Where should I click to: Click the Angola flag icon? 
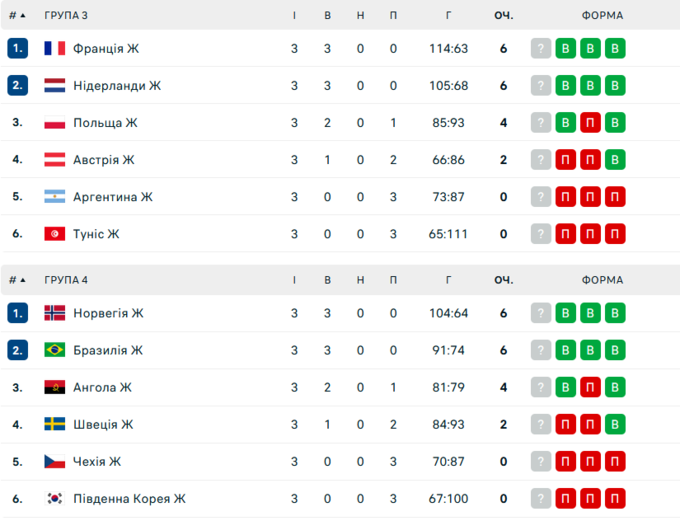tap(55, 387)
